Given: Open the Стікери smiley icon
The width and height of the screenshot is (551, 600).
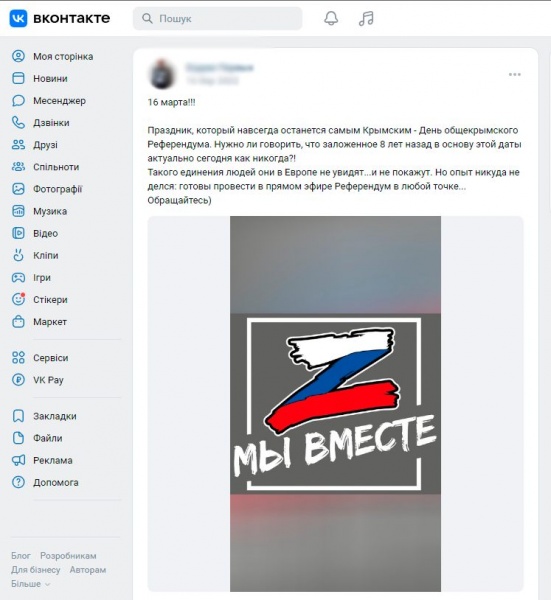Looking at the screenshot, I should pos(18,299).
